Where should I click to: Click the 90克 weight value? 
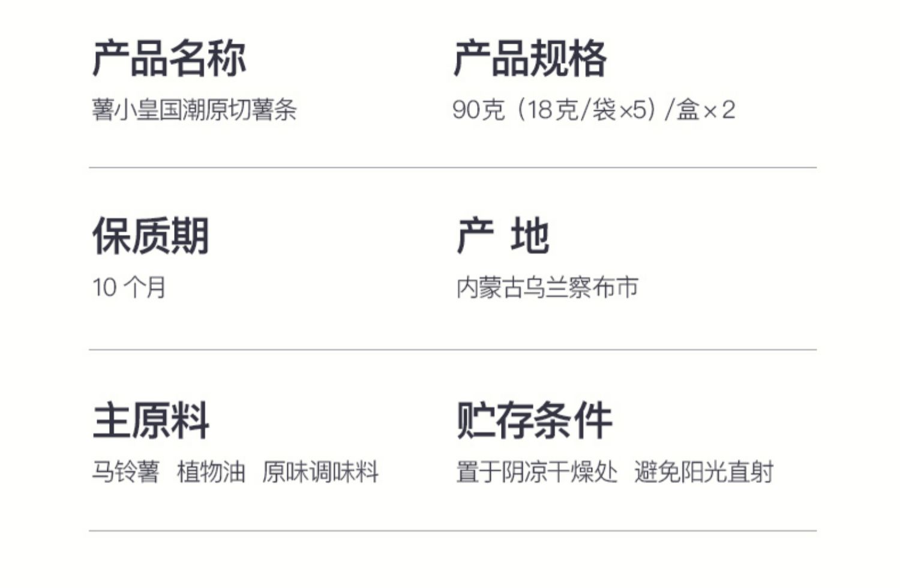point(478,110)
